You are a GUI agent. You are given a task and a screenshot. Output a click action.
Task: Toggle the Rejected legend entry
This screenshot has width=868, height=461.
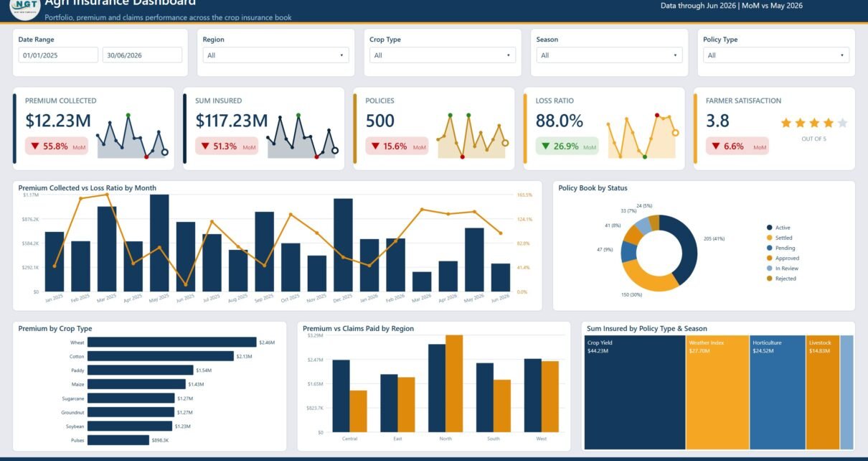(x=780, y=278)
